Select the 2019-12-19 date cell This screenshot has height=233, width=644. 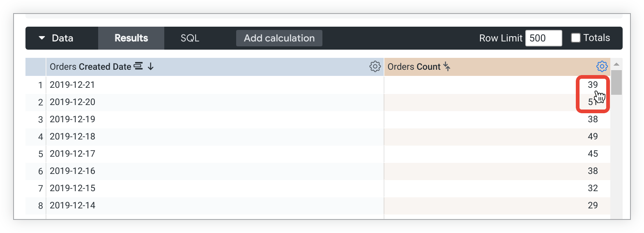tap(72, 119)
